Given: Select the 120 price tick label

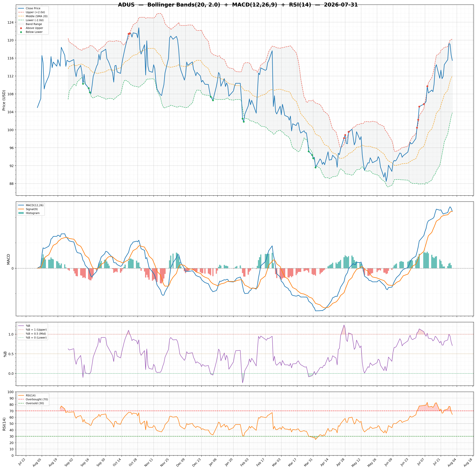Looking at the screenshot, I should pos(11,40).
